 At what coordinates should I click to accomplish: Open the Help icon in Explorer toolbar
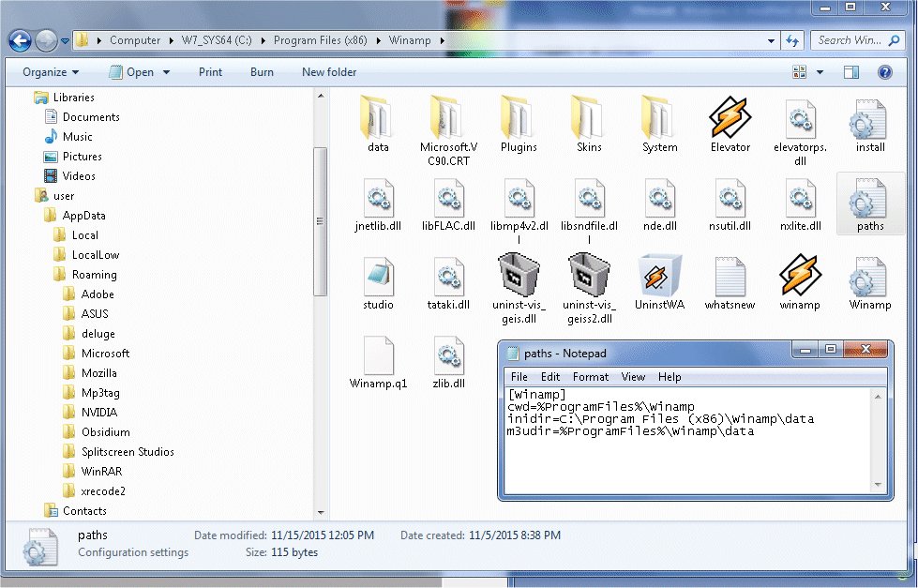884,72
